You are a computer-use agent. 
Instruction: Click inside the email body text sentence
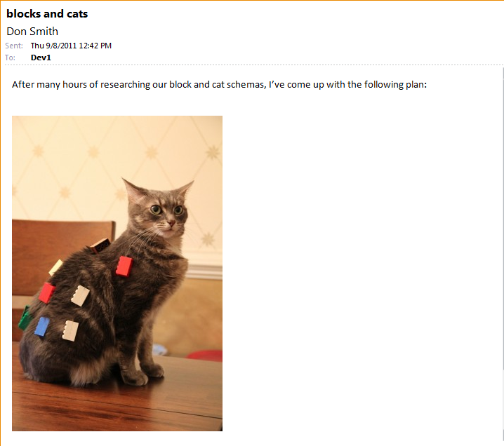pyautogui.click(x=219, y=84)
